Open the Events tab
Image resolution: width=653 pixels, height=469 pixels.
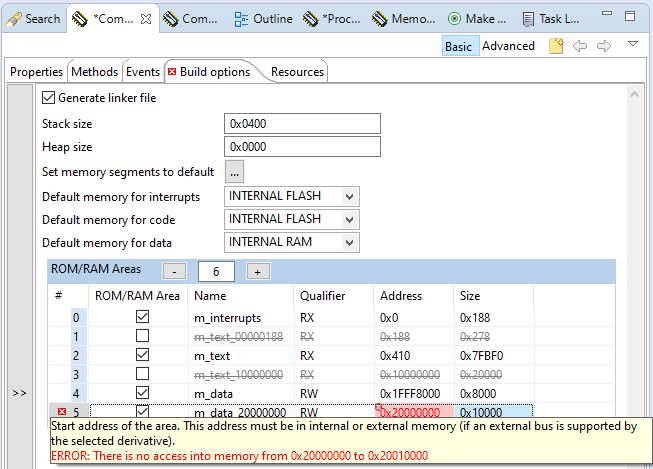(x=143, y=72)
